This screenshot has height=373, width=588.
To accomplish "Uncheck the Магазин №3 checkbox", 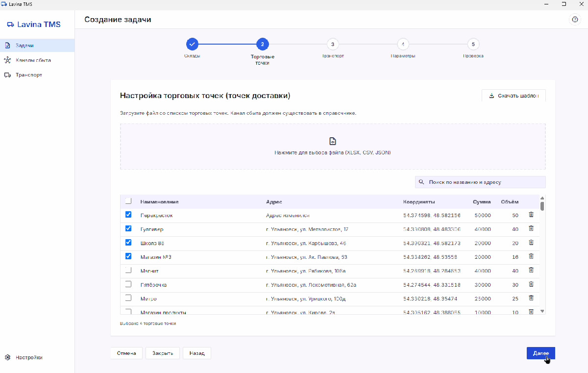I will (x=128, y=256).
